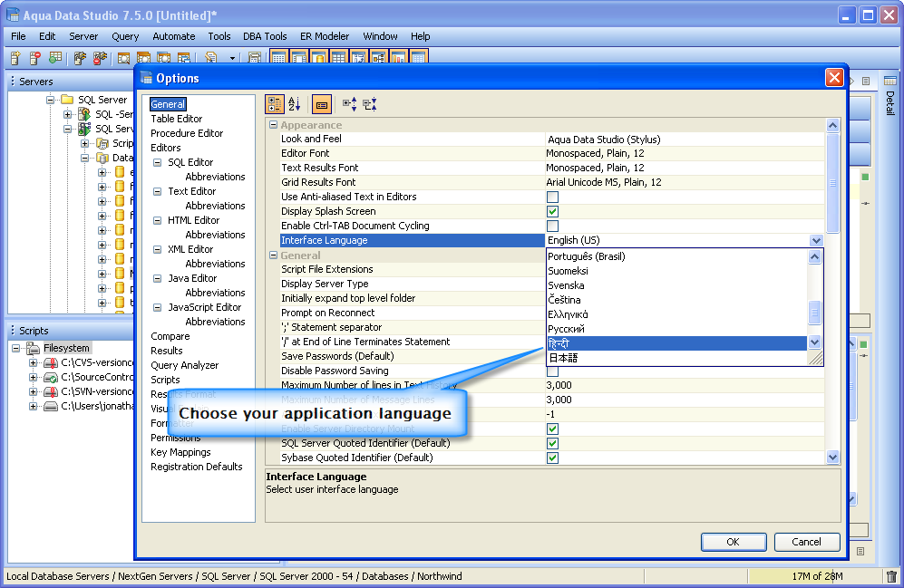Collapse the General property group
The image size is (904, 588).
[273, 255]
